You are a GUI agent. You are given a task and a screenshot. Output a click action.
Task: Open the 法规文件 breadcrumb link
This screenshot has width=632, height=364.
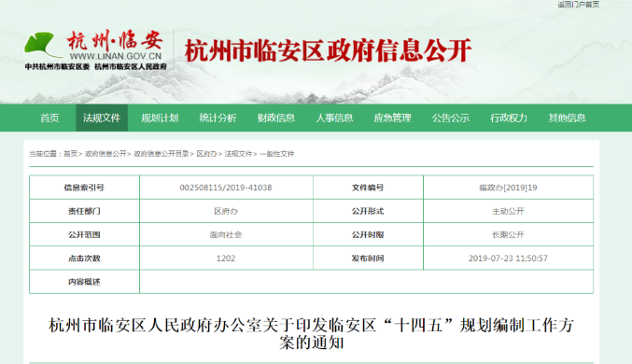[x=238, y=154]
